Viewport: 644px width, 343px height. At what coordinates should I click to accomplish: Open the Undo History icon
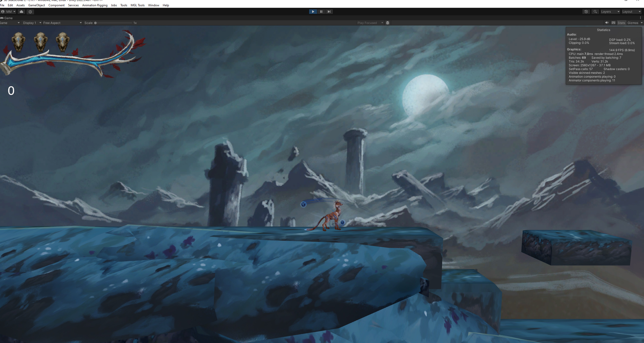coord(586,12)
